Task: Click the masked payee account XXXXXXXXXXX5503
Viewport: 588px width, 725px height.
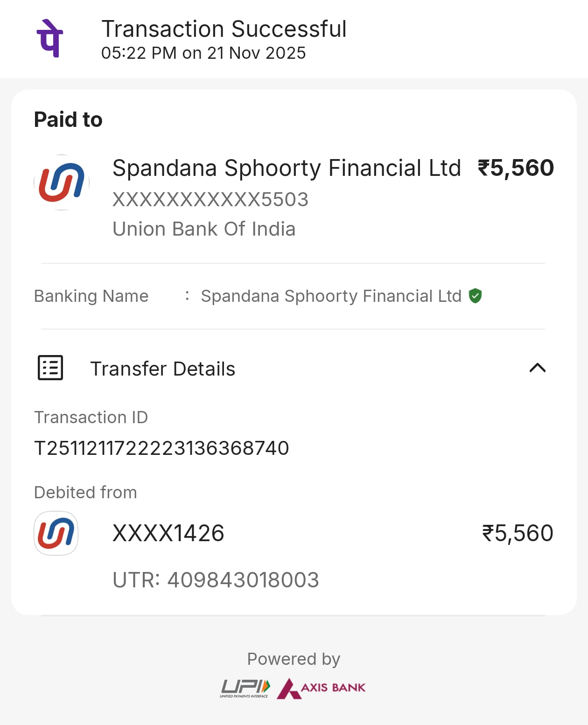Action: point(210,200)
